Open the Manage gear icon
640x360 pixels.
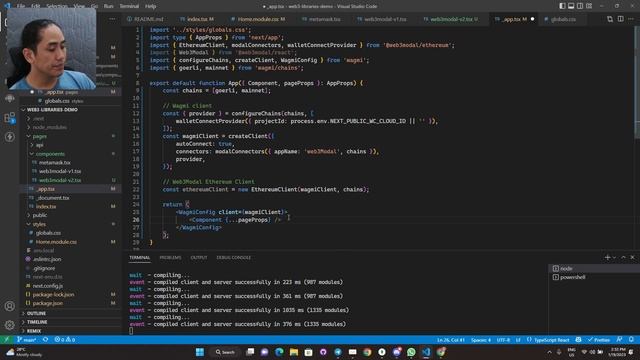pyautogui.click(x=9, y=325)
